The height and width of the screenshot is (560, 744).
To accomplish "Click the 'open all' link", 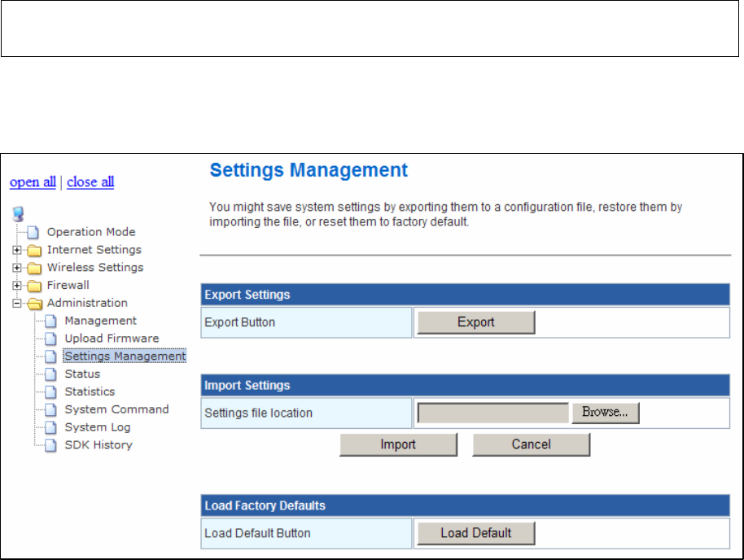I will tap(33, 182).
